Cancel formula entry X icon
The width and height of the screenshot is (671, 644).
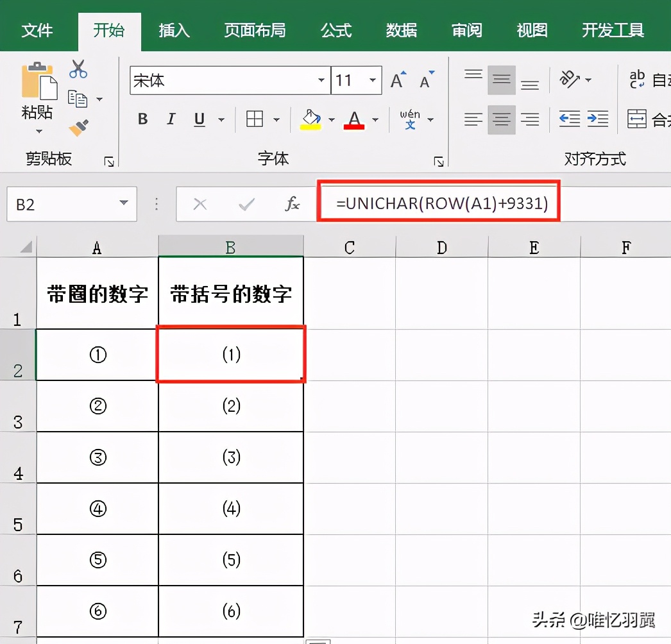coord(200,205)
